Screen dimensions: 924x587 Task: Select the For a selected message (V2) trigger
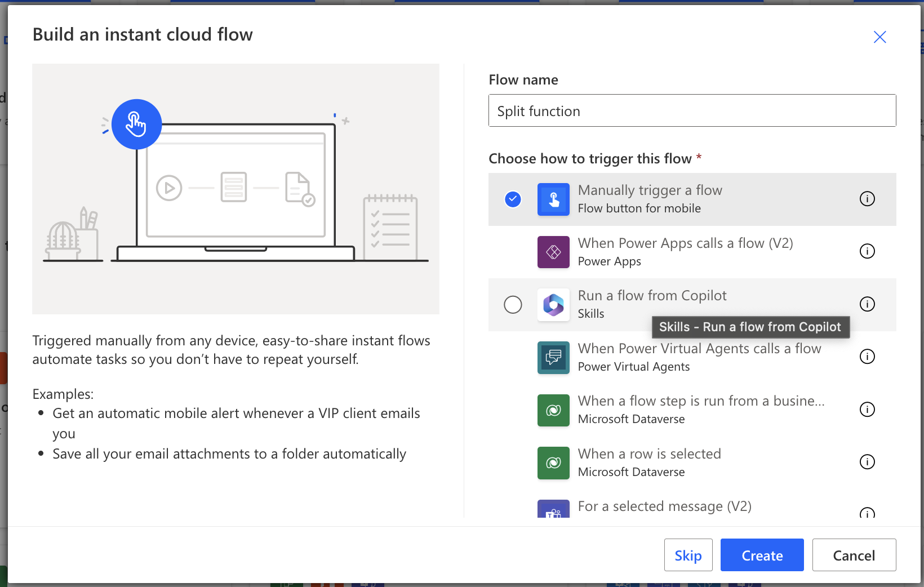point(664,506)
